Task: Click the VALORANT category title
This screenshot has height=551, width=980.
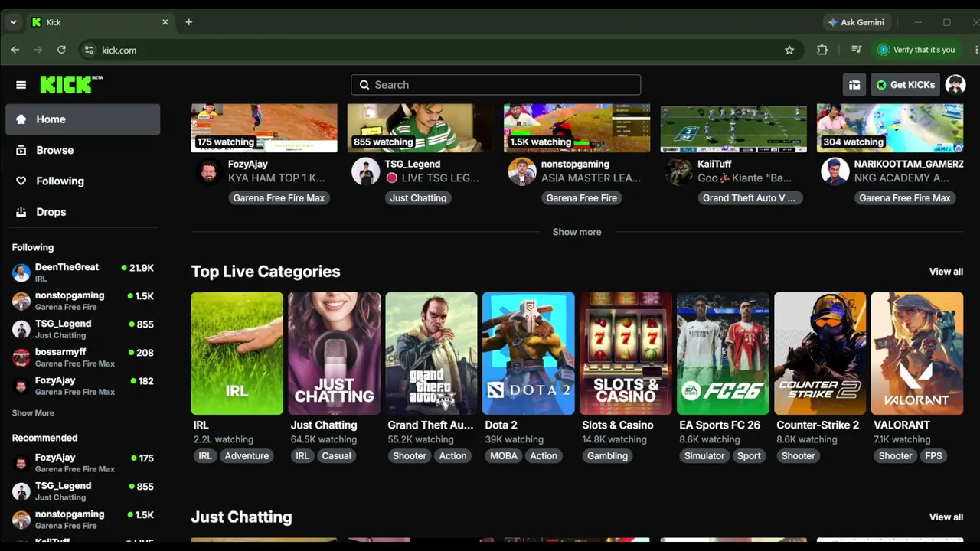Action: click(x=902, y=425)
